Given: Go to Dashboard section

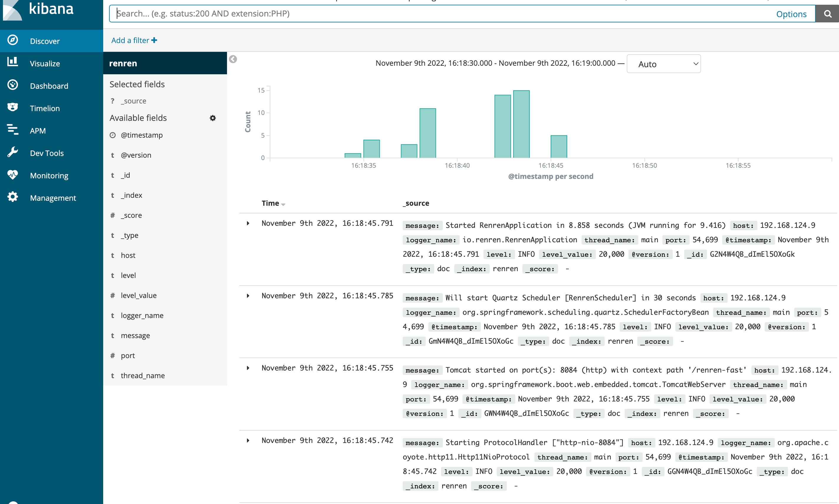Looking at the screenshot, I should (x=49, y=86).
